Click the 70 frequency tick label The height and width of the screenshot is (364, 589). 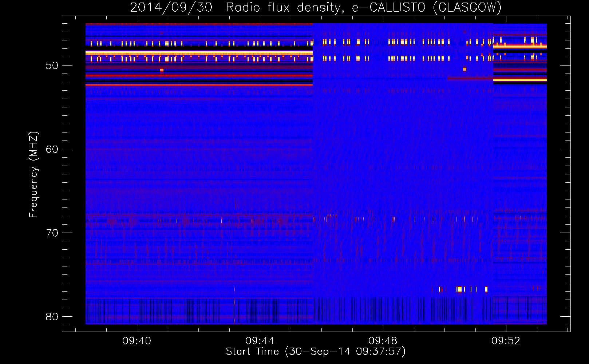pos(52,233)
